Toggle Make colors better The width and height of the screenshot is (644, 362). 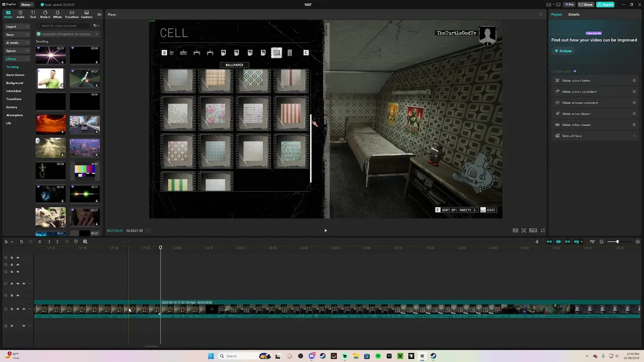pyautogui.click(x=634, y=80)
